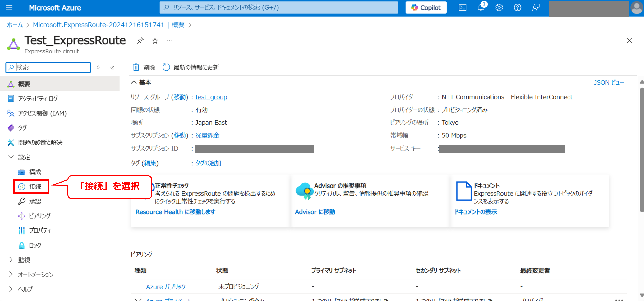644x301 pixels.
Task: Expand the オートメーション section
Action: pyautogui.click(x=11, y=274)
